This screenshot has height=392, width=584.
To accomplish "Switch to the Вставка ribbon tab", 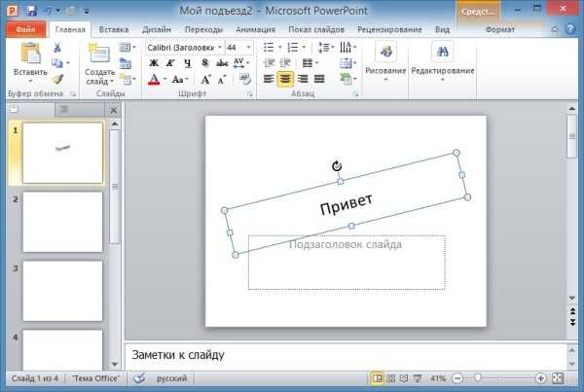I will click(x=113, y=30).
